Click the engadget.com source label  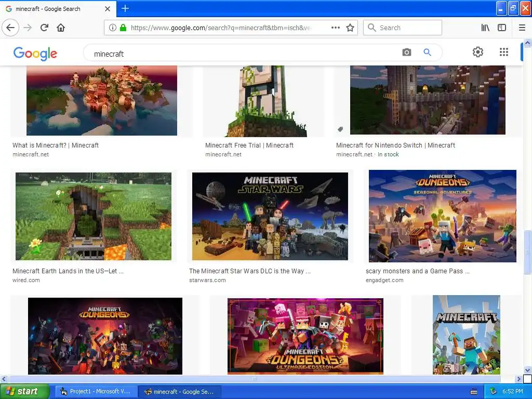(384, 280)
